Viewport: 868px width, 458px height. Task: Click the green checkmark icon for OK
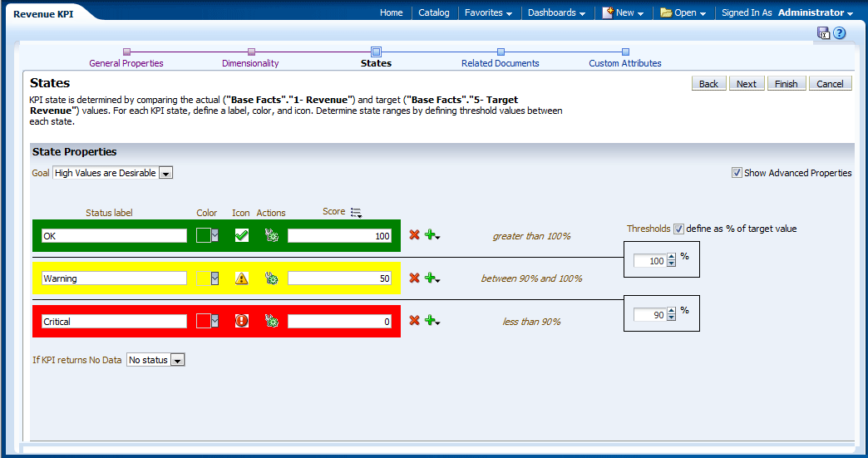point(242,235)
